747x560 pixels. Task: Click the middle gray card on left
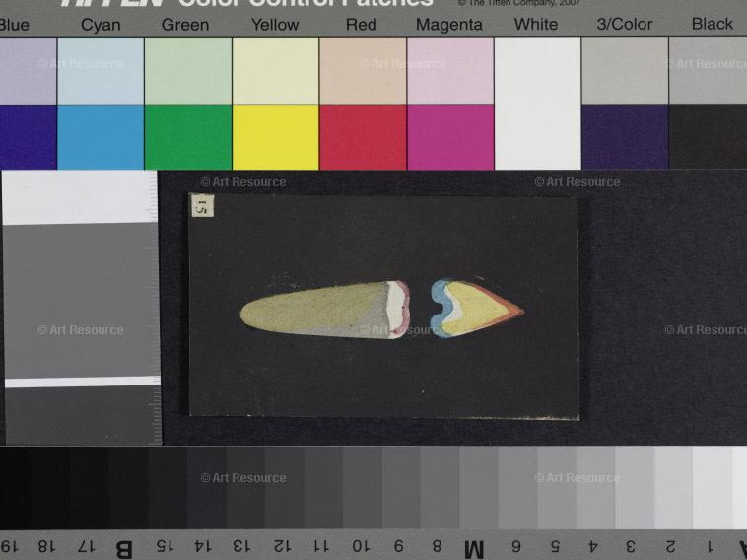click(81, 301)
